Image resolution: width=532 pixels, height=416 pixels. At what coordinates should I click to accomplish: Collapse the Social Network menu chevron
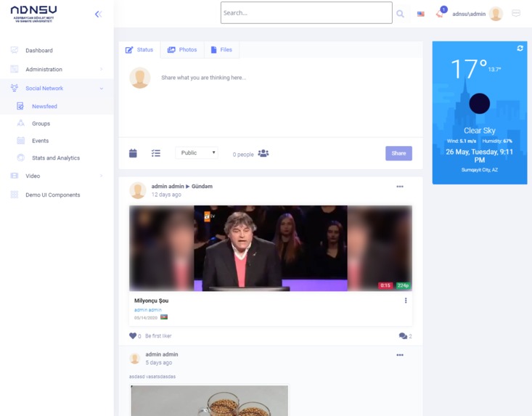coord(101,89)
